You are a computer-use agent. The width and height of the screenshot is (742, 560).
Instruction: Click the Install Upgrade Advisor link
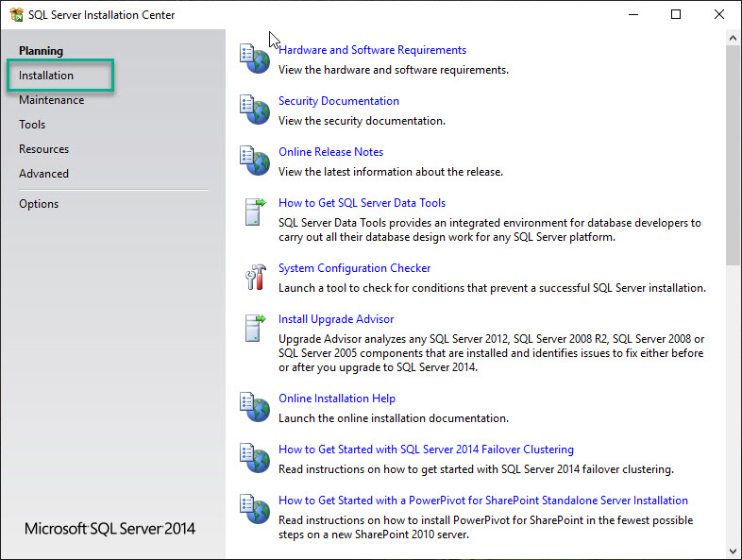click(336, 319)
